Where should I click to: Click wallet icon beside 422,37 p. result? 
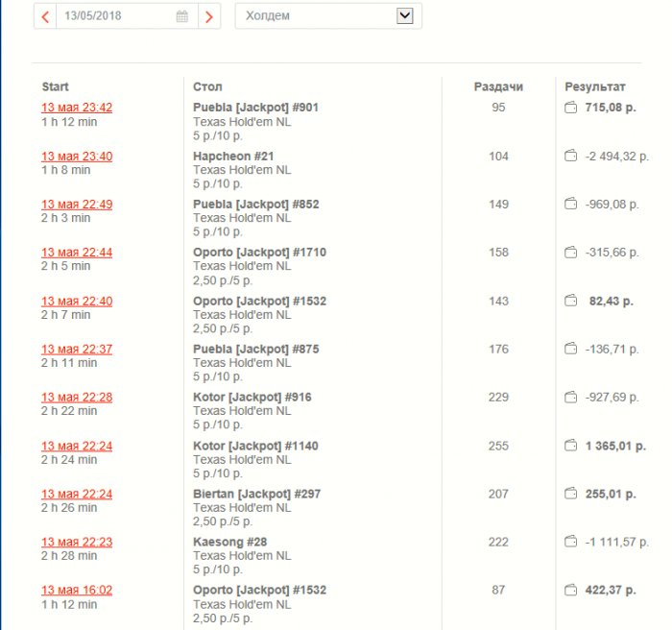(570, 590)
